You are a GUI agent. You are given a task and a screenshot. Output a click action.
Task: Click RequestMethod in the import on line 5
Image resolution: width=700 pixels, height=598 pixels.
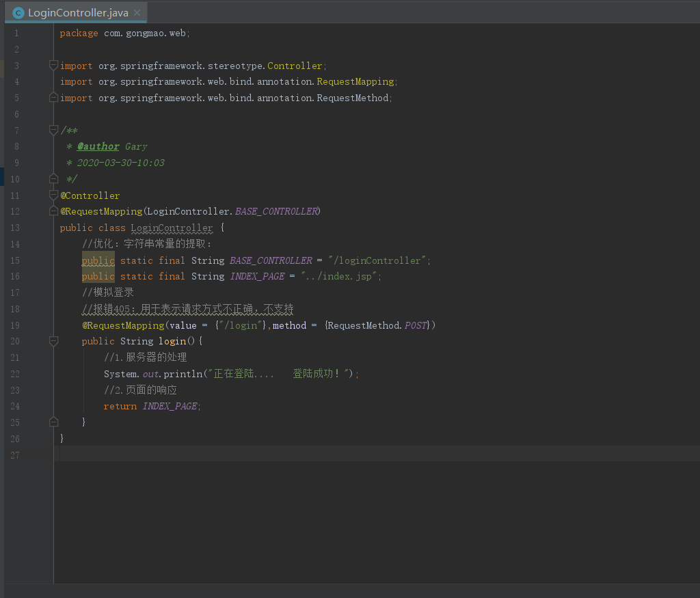[353, 98]
